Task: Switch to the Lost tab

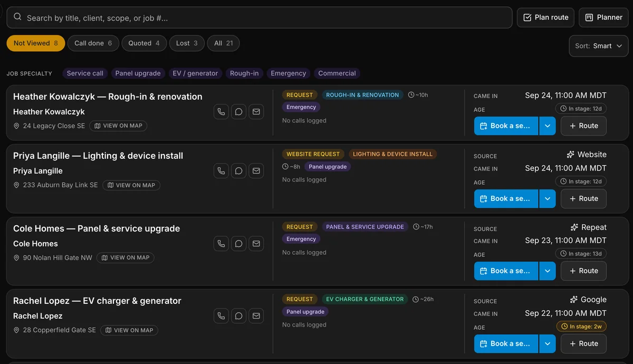Action: pyautogui.click(x=187, y=43)
